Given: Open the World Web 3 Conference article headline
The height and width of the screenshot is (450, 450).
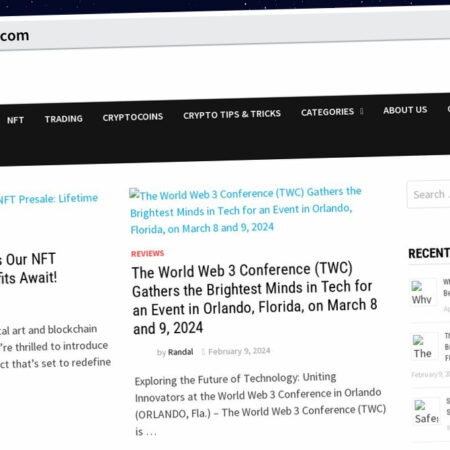Looking at the screenshot, I should (255, 299).
